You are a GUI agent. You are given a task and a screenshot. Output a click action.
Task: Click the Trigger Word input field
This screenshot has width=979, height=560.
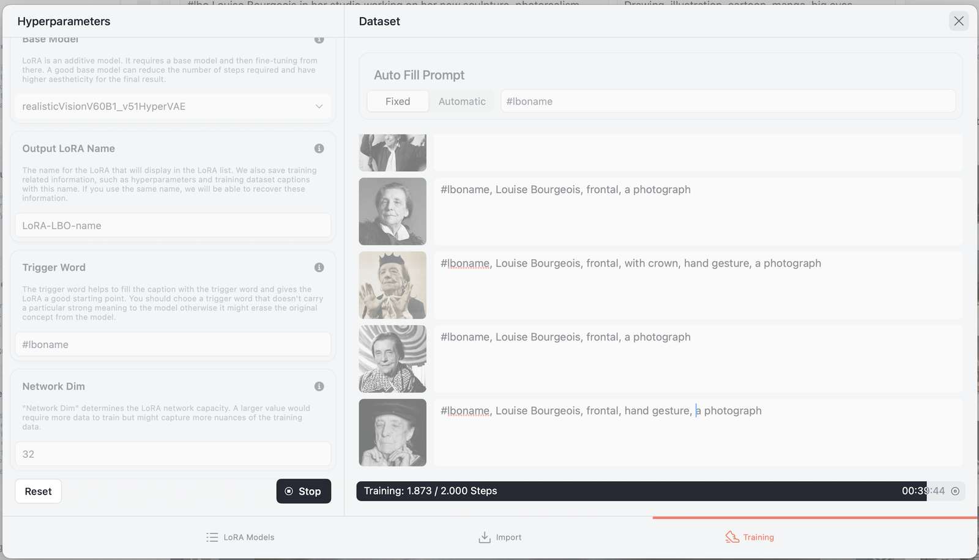pos(173,345)
